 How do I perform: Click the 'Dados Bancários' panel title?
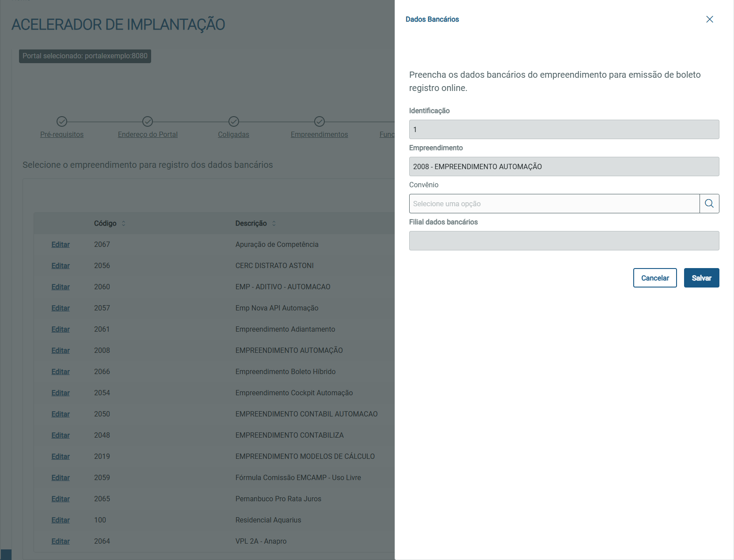pos(432,19)
